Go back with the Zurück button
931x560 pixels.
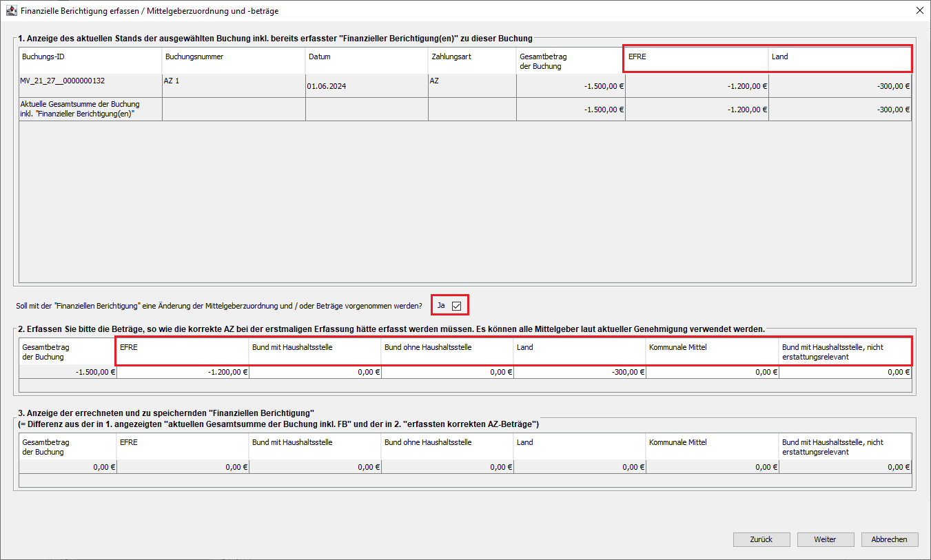pos(761,539)
